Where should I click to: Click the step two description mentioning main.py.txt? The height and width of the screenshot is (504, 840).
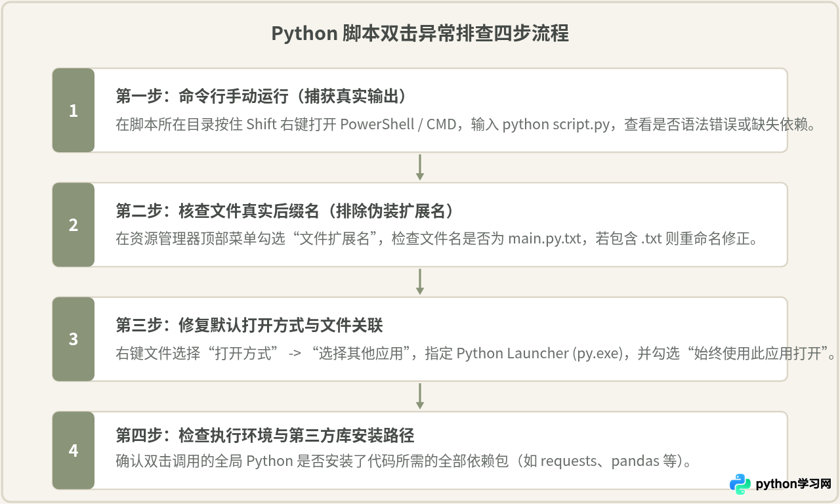437,239
